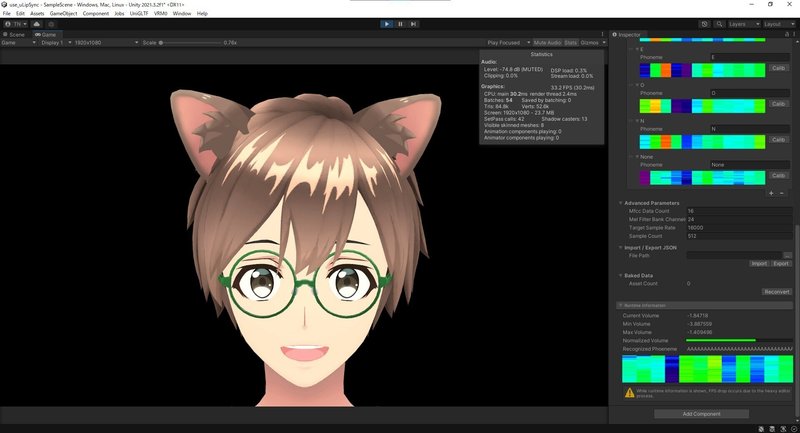Viewport: 800px width, 433px height.
Task: Open the File menu
Action: tap(7, 14)
